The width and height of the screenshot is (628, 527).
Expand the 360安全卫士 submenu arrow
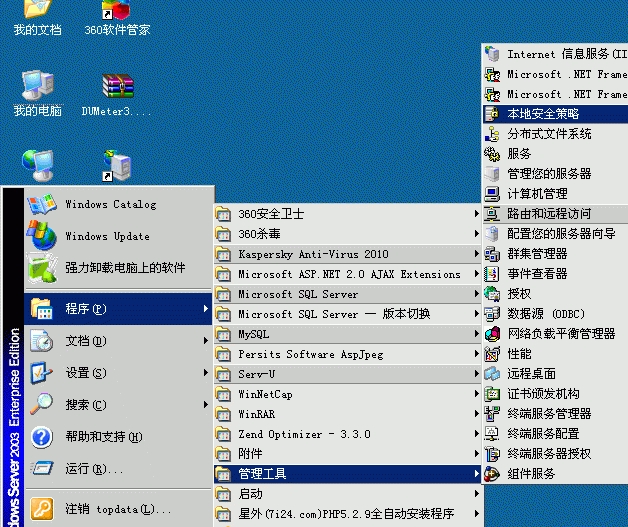[x=476, y=214]
